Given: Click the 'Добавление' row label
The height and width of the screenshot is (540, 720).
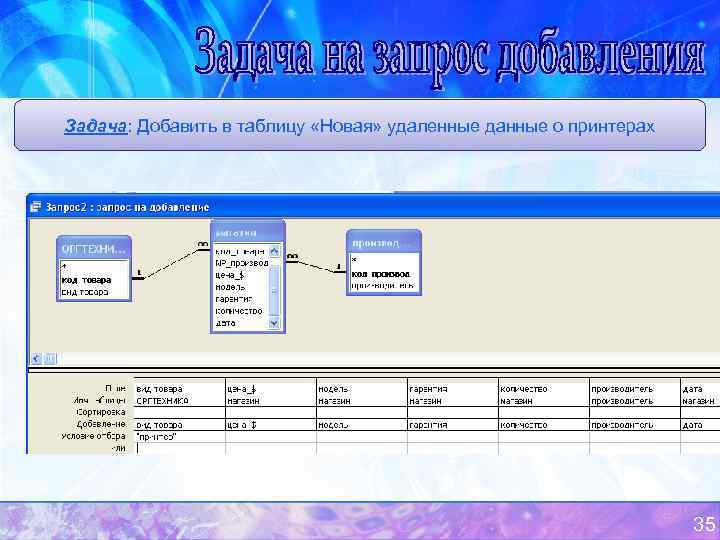Looking at the screenshot, I should click(x=101, y=425).
